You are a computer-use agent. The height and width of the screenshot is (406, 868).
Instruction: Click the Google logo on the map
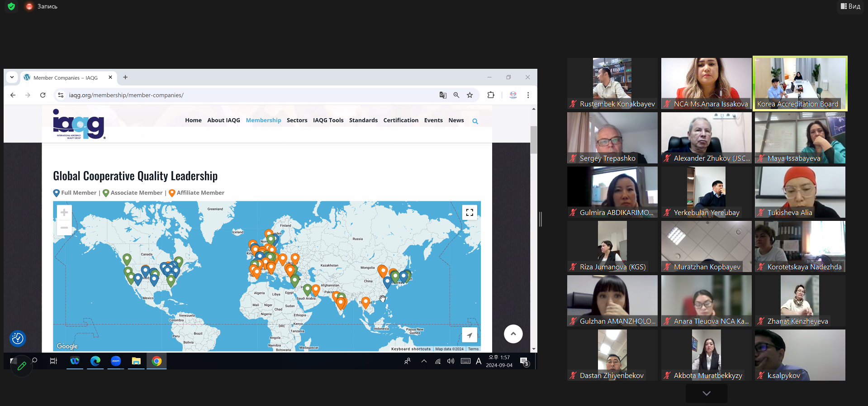(67, 346)
